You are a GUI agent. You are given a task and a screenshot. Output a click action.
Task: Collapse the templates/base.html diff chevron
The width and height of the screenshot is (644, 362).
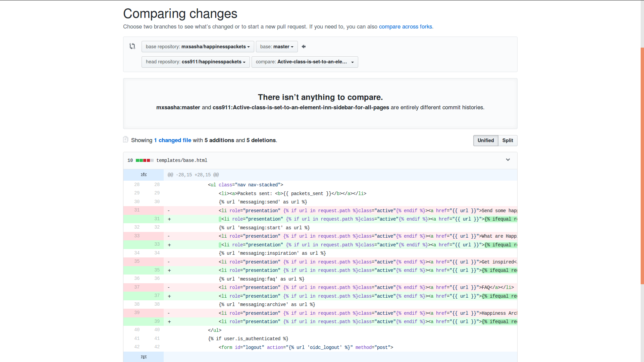point(508,160)
